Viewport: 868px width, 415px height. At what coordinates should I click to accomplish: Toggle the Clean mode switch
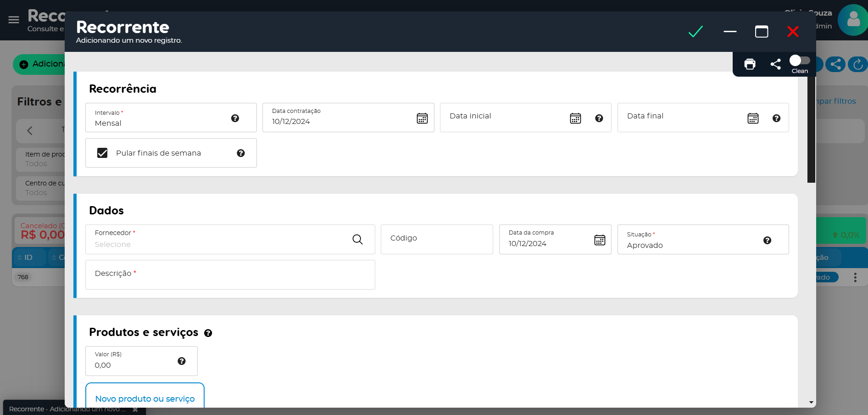click(799, 61)
